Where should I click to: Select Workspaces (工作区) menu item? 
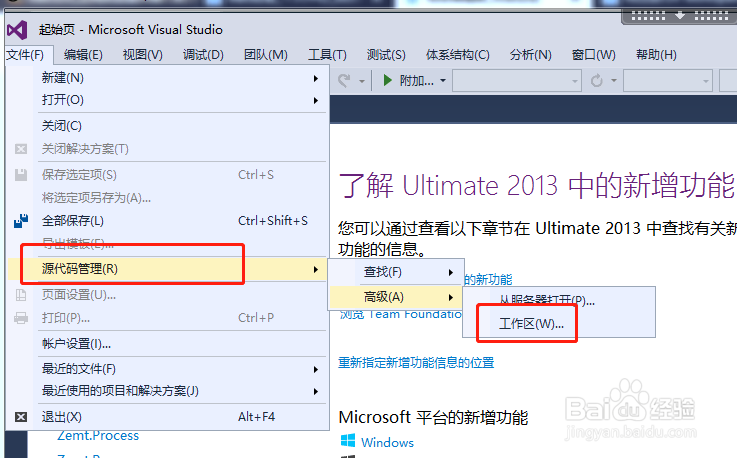[559, 324]
